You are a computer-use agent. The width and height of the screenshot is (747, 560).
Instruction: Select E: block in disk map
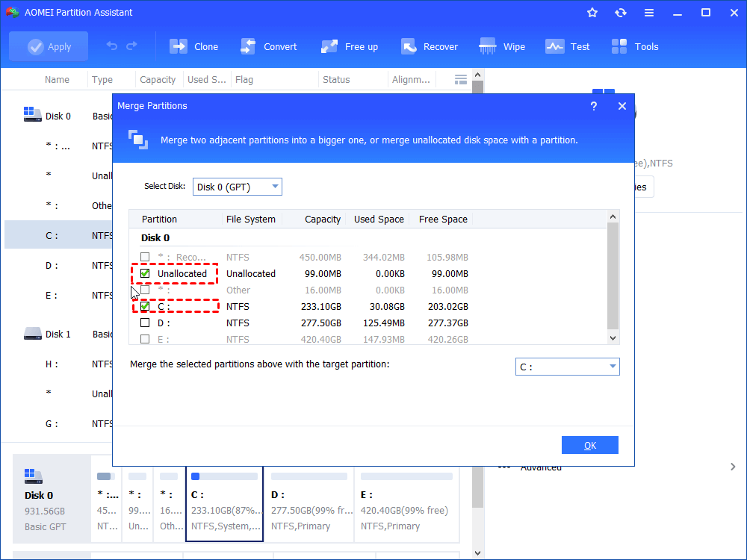(x=406, y=504)
